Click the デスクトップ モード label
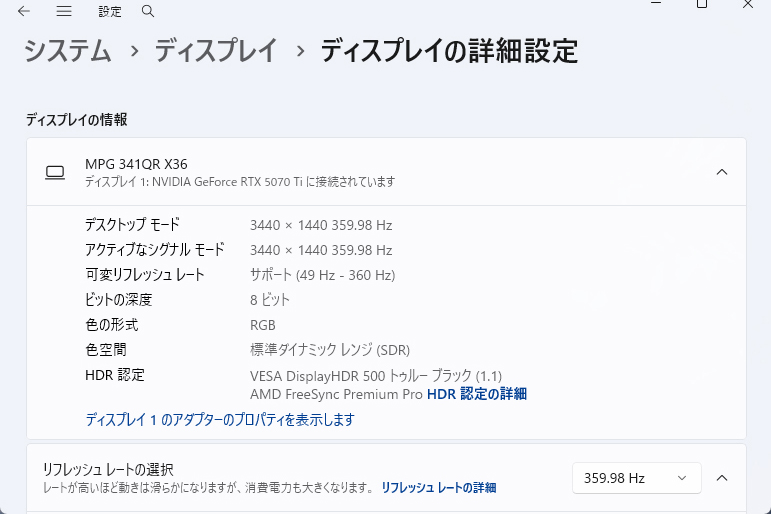The width and height of the screenshot is (771, 514). point(132,225)
